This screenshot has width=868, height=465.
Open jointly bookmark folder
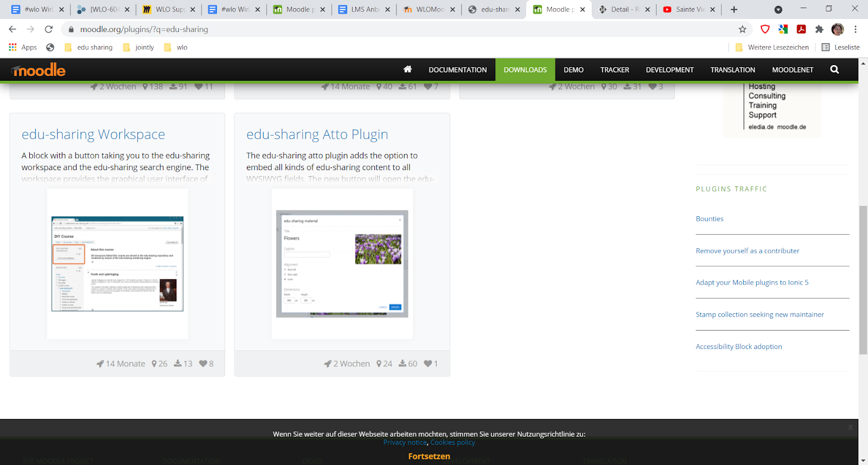coord(138,47)
